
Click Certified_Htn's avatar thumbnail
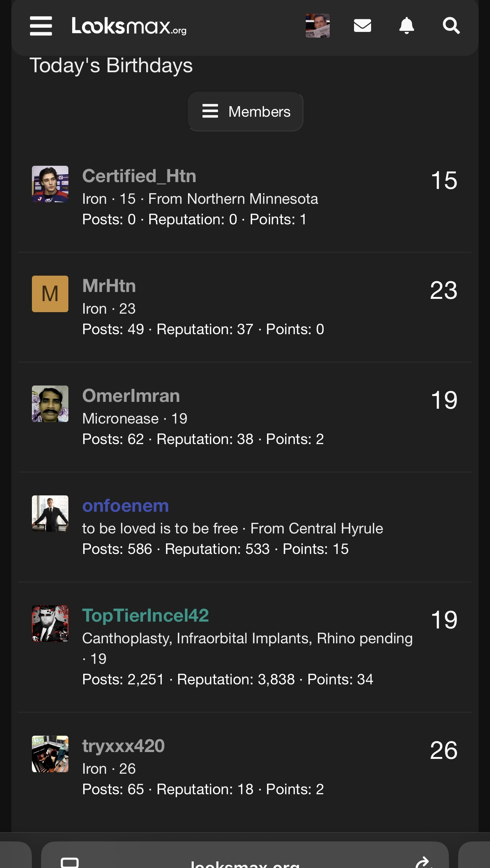[x=50, y=184]
